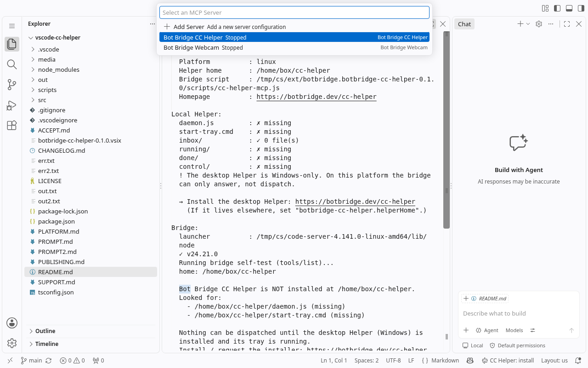Image resolution: width=588 pixels, height=368 pixels.
Task: Open the new chat dropdown arrow
Action: tap(528, 24)
